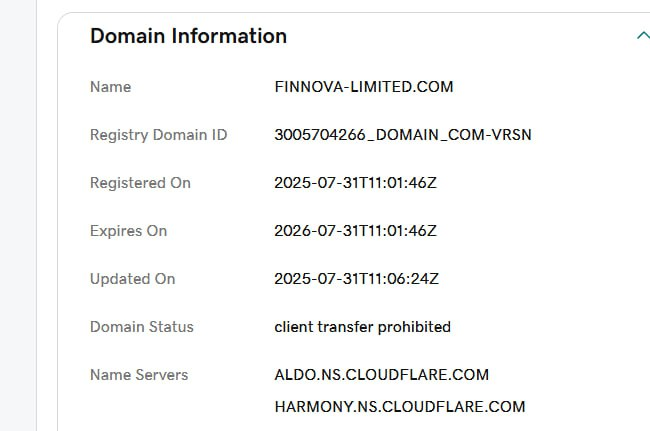Click the Domain Information heading
Viewport: 650px width, 431px height.
coord(188,36)
